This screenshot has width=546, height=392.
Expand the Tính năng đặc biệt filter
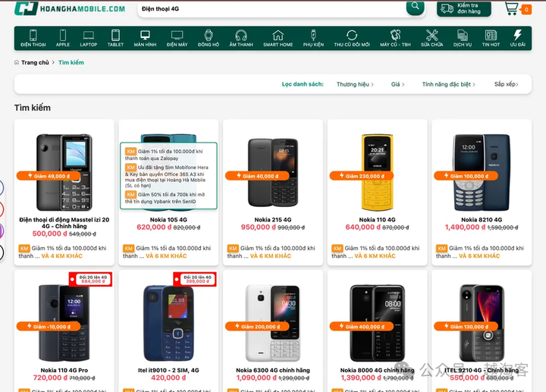click(x=448, y=84)
